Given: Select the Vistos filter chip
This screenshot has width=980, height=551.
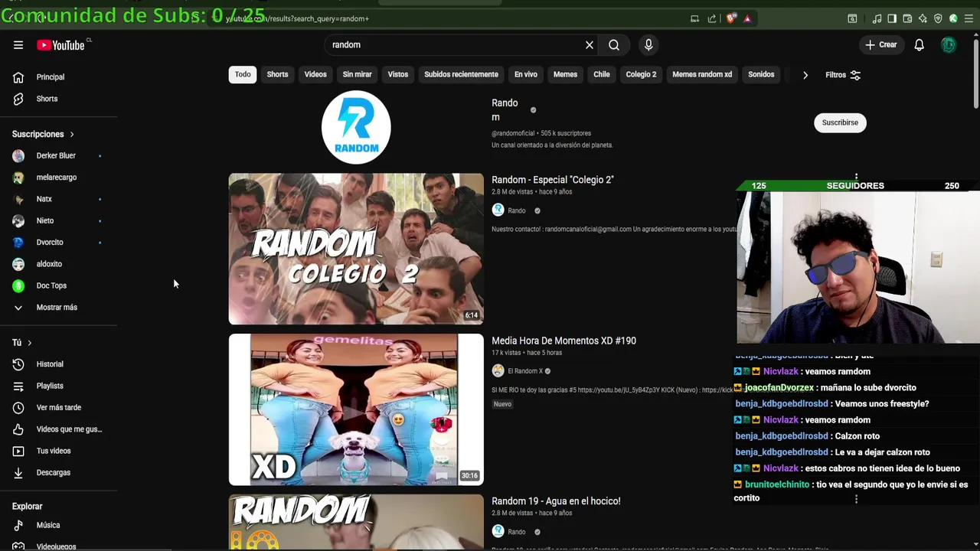Looking at the screenshot, I should pos(398,74).
